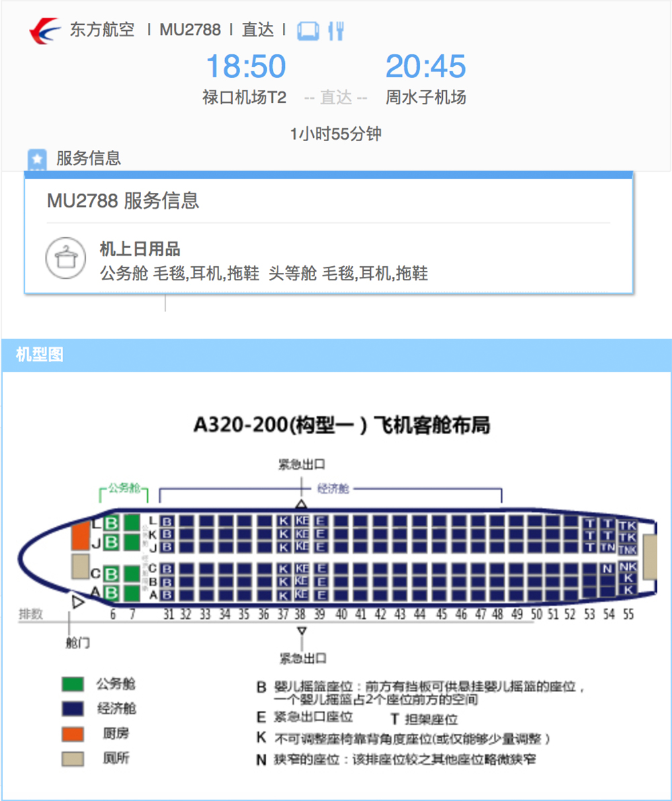This screenshot has height=801, width=672.
Task: Click the navy 经济舱 legend swatch
Action: pos(73,708)
